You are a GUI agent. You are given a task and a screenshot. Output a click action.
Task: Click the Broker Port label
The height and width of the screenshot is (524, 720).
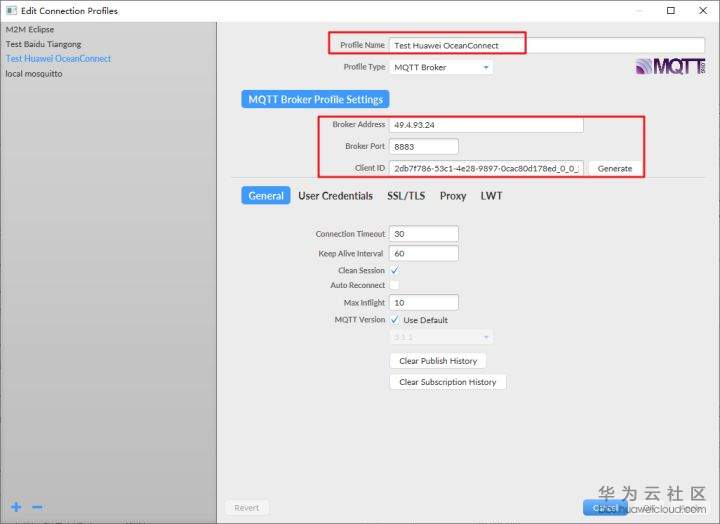point(365,146)
